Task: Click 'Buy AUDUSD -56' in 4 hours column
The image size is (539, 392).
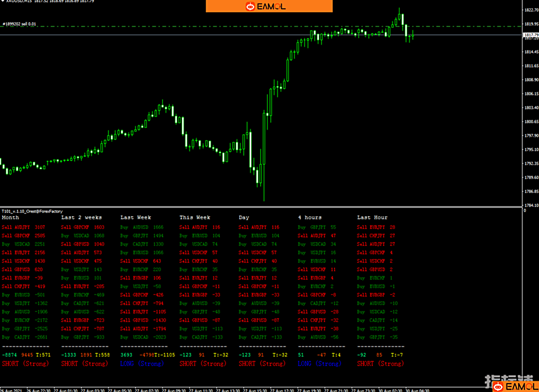Action: [318, 337]
